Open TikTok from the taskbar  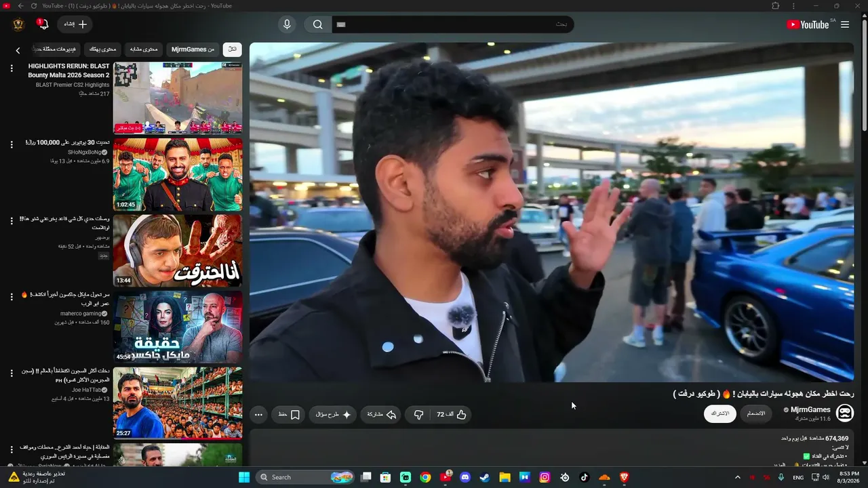coord(585,477)
